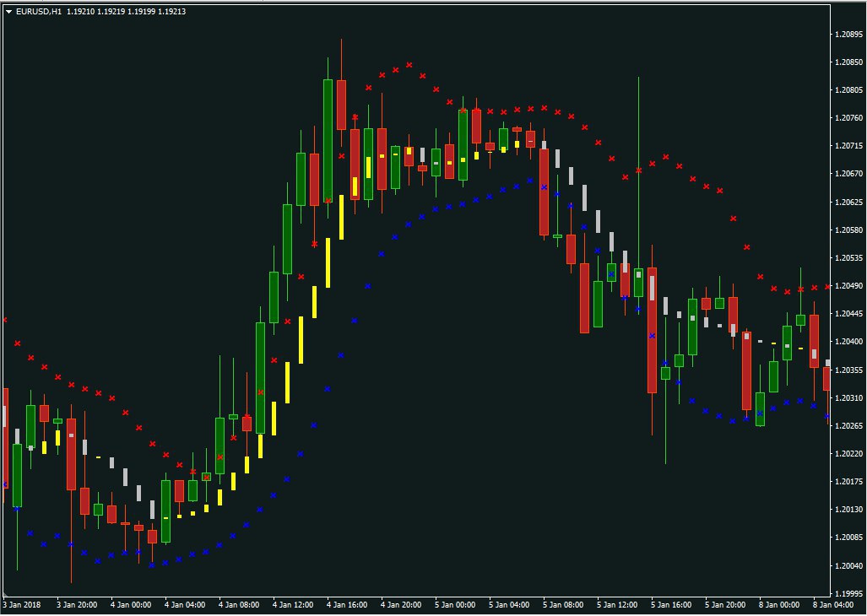867x616 pixels.
Task: Click the time label 5 Jan 04:00
Action: (509, 605)
